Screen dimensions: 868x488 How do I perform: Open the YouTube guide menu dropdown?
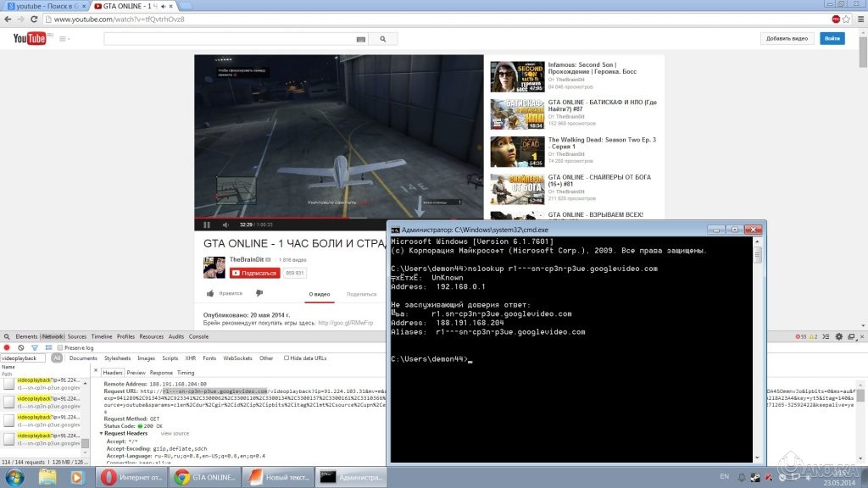pyautogui.click(x=64, y=39)
